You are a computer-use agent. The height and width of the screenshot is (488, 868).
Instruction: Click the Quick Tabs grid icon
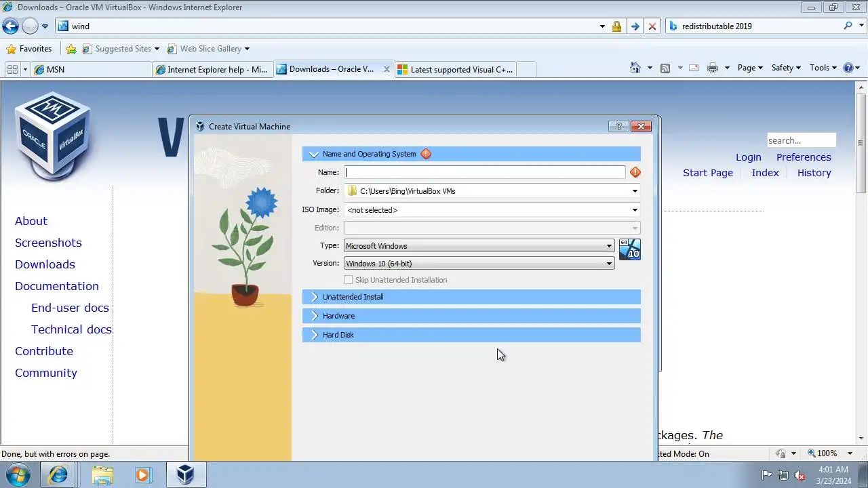point(12,69)
